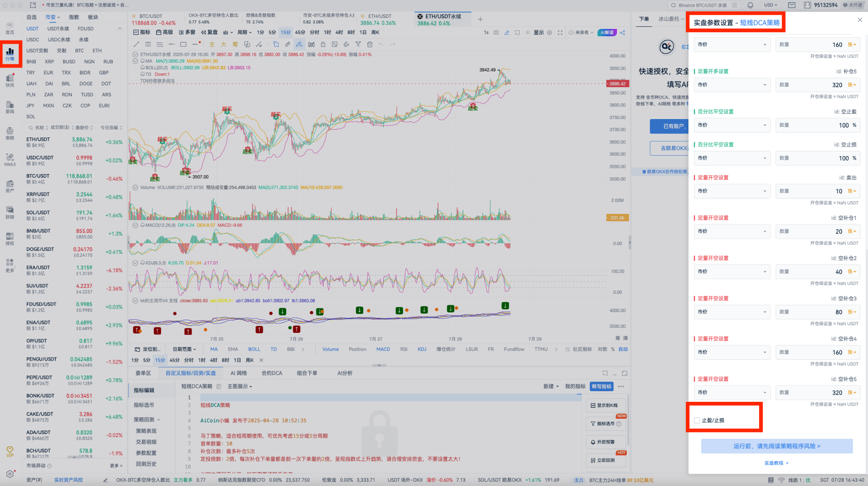Select the ruler measurement tool
Screen dimensions: 868x486
tap(288, 44)
